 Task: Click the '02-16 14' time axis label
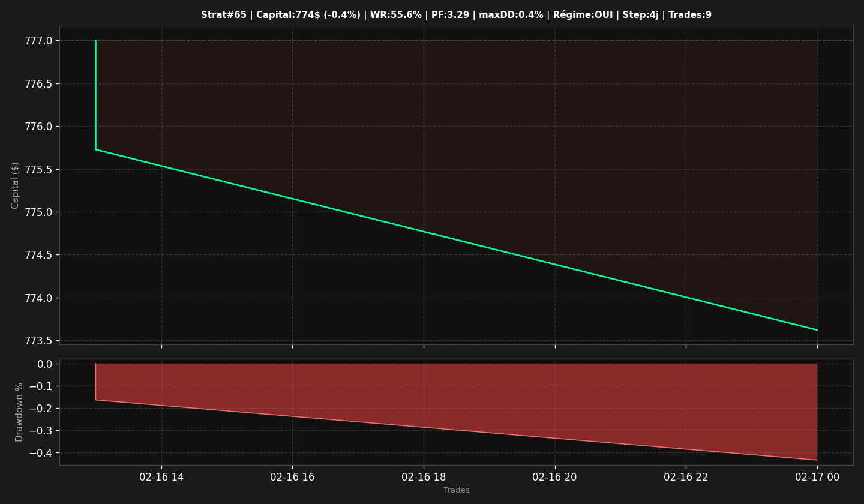161,477
